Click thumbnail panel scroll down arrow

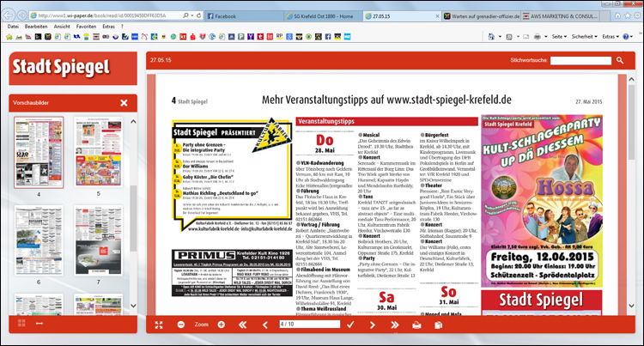coord(133,306)
